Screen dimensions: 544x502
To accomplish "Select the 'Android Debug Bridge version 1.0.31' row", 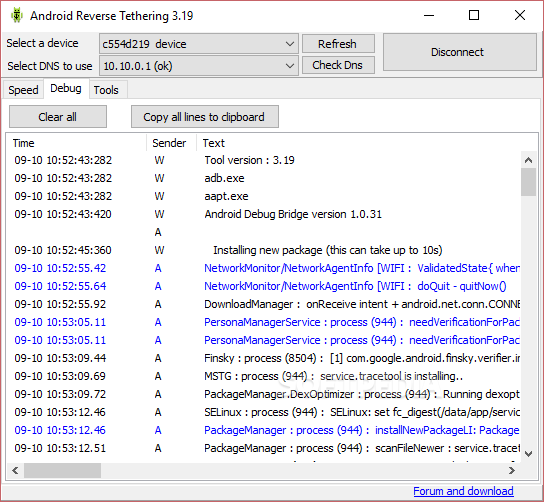I will (264, 214).
